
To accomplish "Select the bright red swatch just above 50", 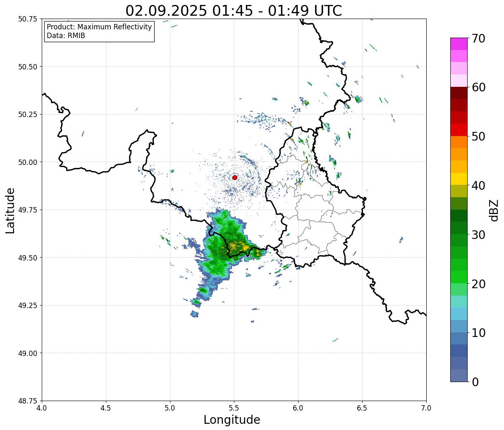I will coord(459,130).
